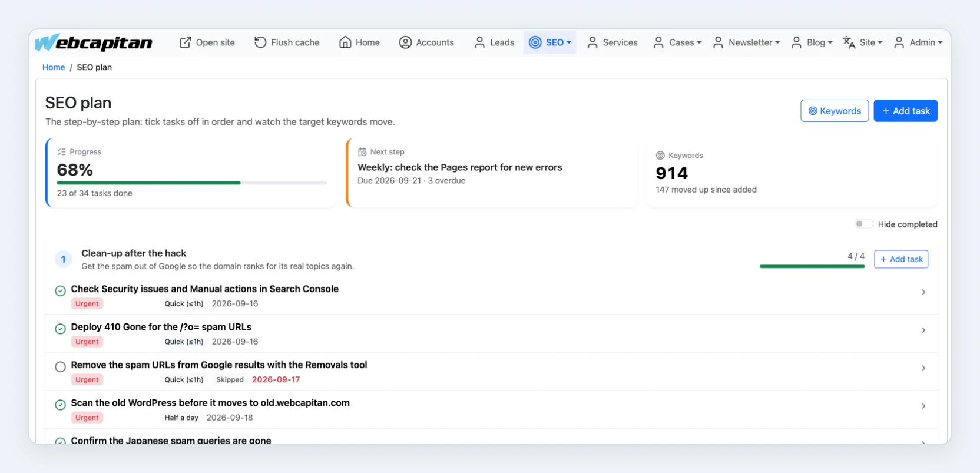
Task: Click the Open site external-link icon
Action: 185,42
